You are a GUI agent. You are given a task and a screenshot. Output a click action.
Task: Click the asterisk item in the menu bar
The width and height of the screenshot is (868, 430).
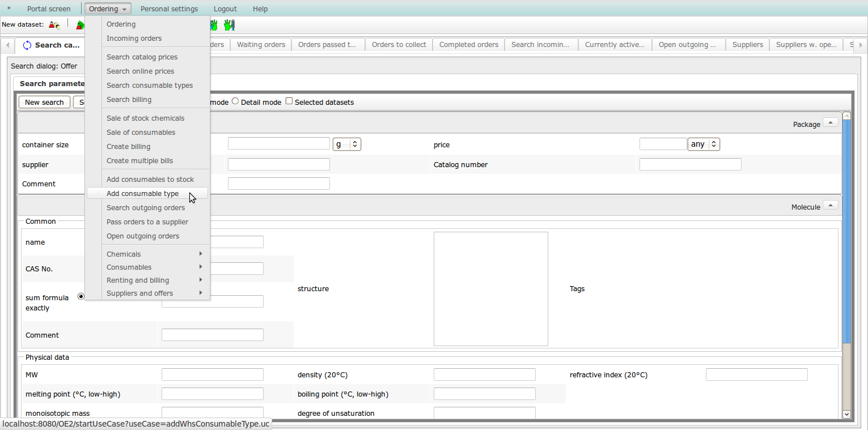[9, 9]
